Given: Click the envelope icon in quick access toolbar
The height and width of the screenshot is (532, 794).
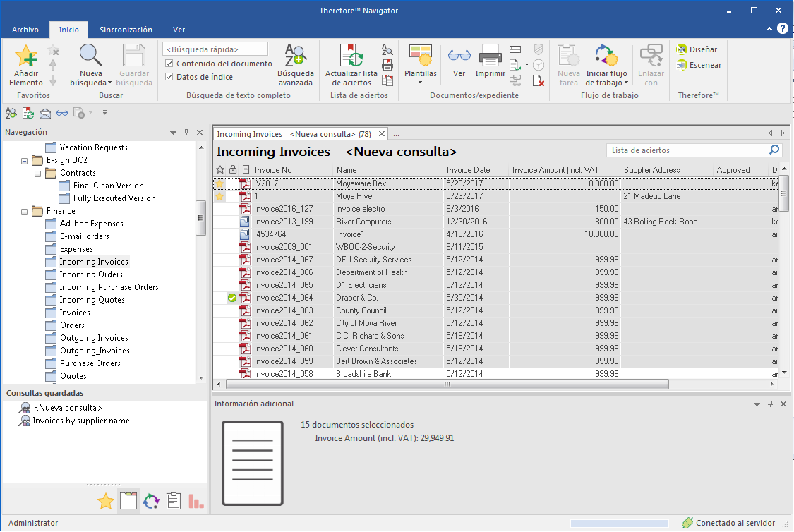Looking at the screenshot, I should point(45,113).
